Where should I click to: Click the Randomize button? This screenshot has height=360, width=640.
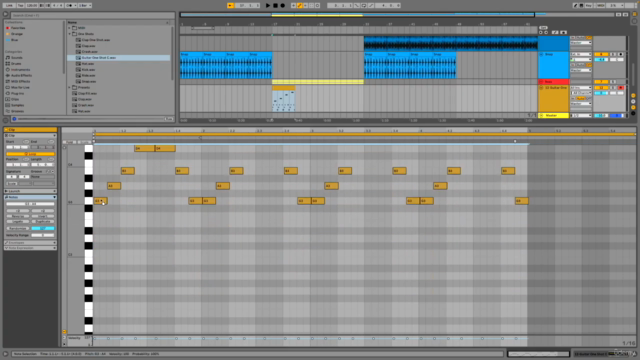point(18,228)
